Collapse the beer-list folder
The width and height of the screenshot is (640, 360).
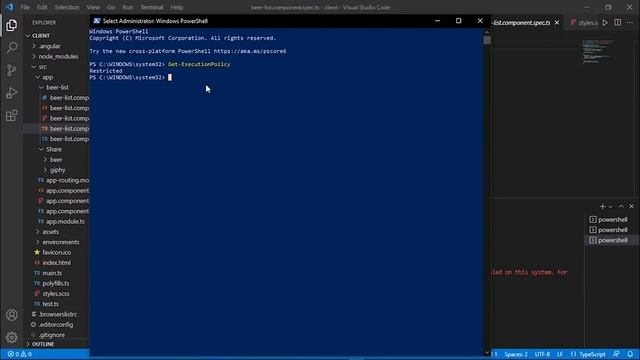tap(57, 87)
